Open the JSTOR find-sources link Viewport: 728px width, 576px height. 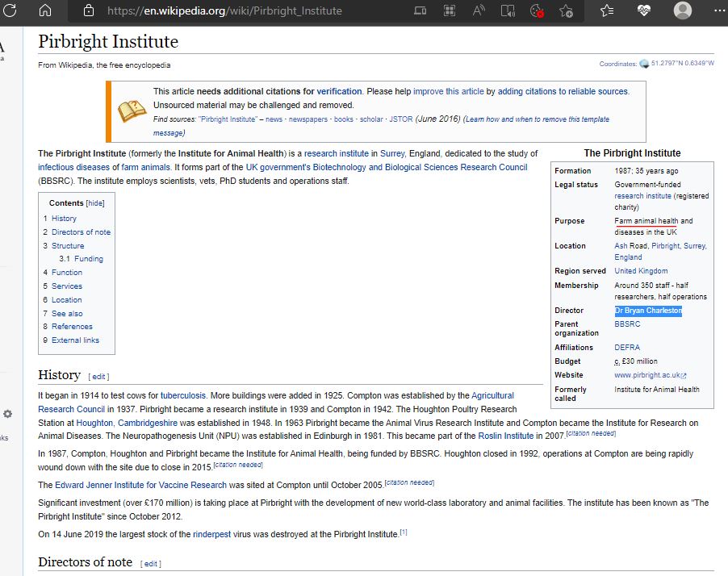tap(401, 119)
